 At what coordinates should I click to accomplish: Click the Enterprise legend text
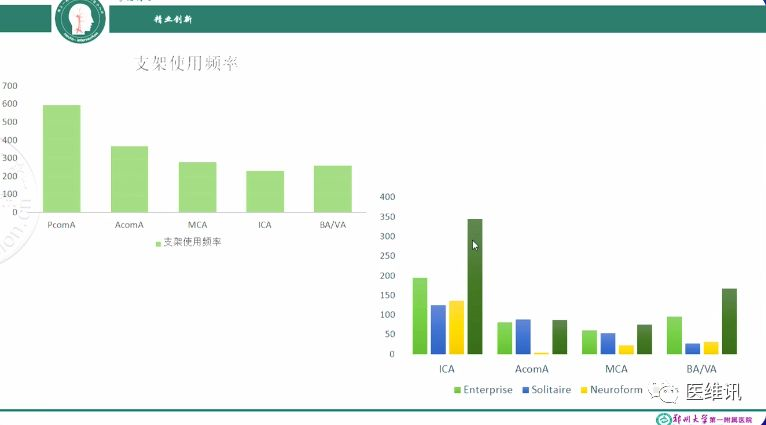488,390
